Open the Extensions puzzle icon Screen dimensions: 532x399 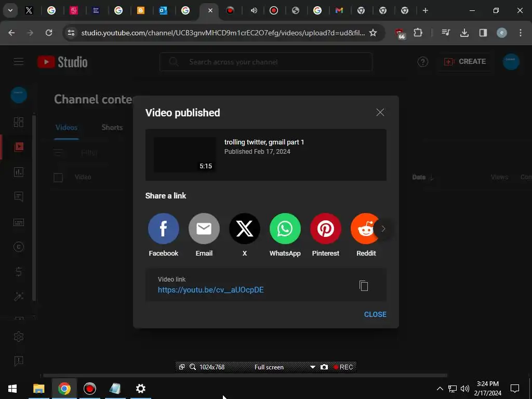(418, 33)
